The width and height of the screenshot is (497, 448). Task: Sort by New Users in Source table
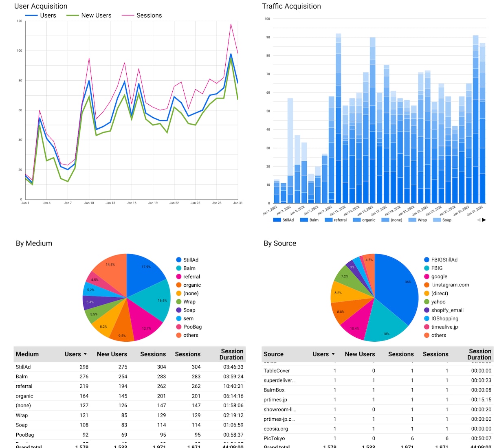point(360,354)
